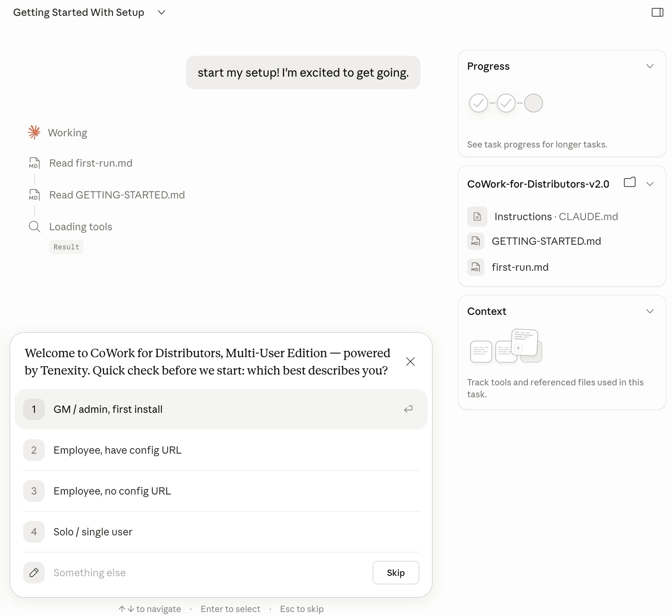
Task: Click the 'Progress' panel heading
Action: (488, 66)
